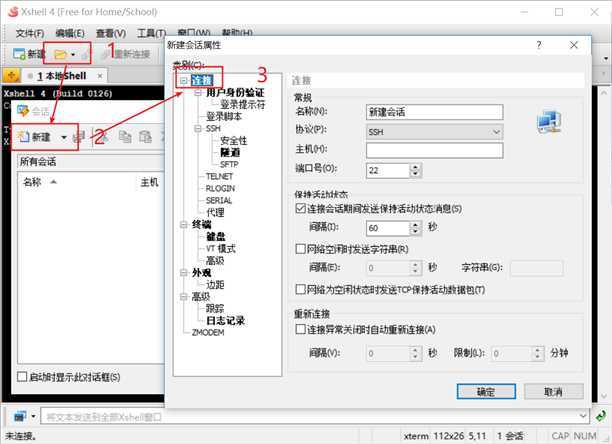Screen dimensions: 612x444
Task: Select 登录脚本 in the category tree
Action: point(224,116)
